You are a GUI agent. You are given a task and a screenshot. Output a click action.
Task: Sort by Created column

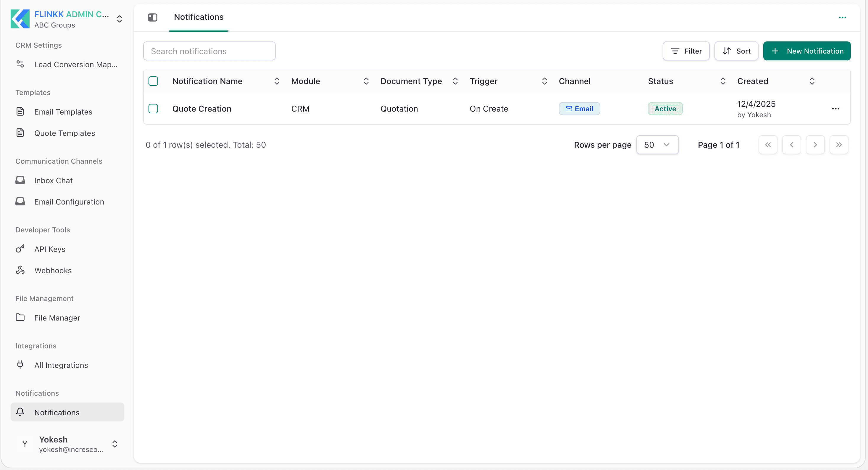point(812,81)
